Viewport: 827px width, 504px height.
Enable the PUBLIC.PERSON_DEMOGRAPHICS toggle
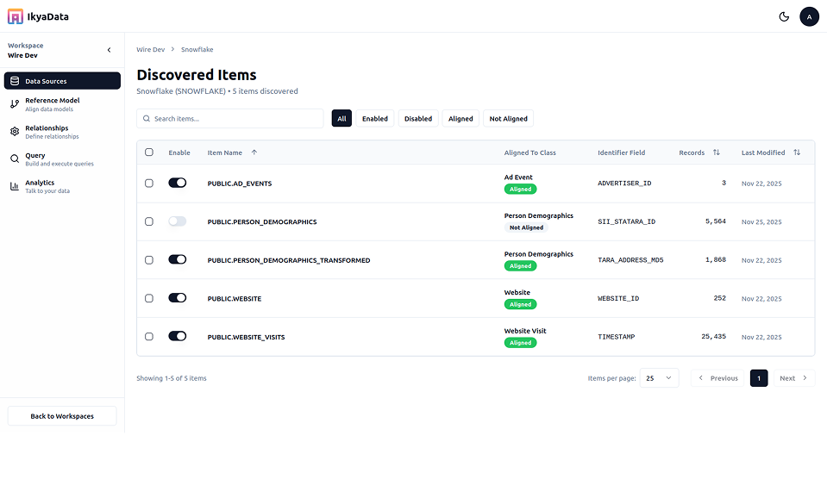[178, 221]
